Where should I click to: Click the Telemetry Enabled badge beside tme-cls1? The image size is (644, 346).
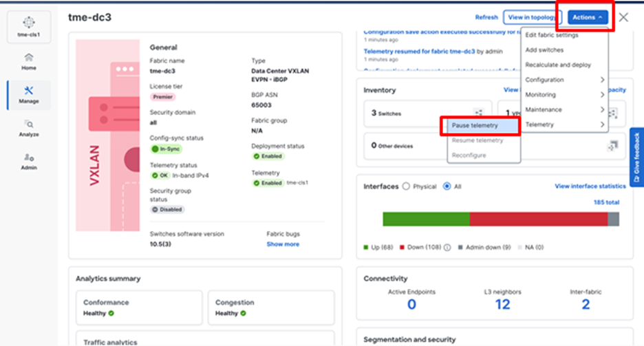tap(268, 183)
